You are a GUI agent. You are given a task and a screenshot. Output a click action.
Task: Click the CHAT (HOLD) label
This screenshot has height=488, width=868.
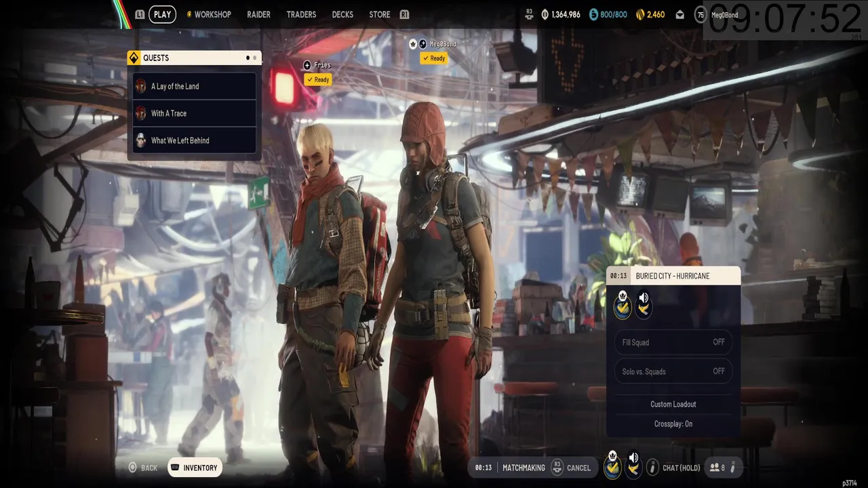(681, 468)
